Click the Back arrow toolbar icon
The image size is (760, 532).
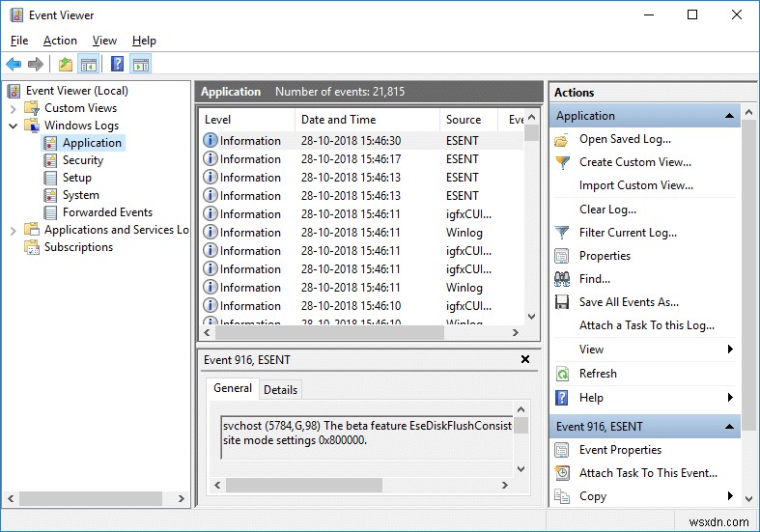14,64
